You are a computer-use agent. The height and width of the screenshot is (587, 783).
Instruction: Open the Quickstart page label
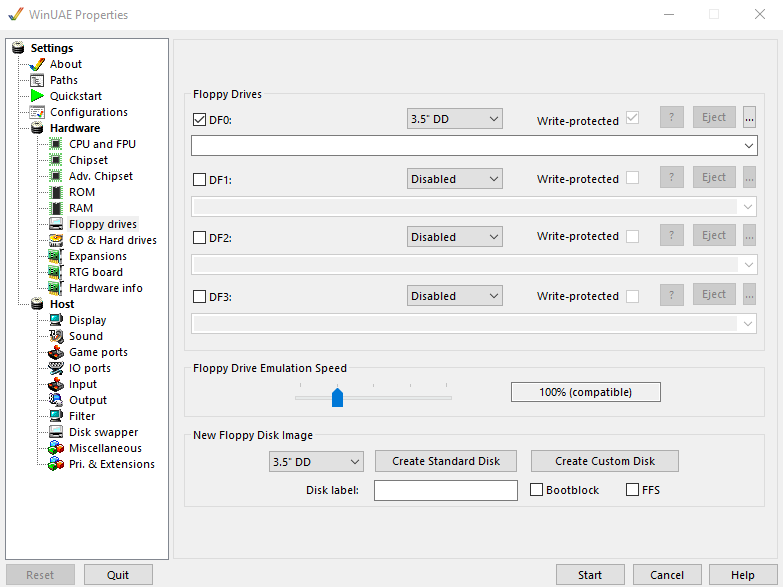pyautogui.click(x=76, y=96)
